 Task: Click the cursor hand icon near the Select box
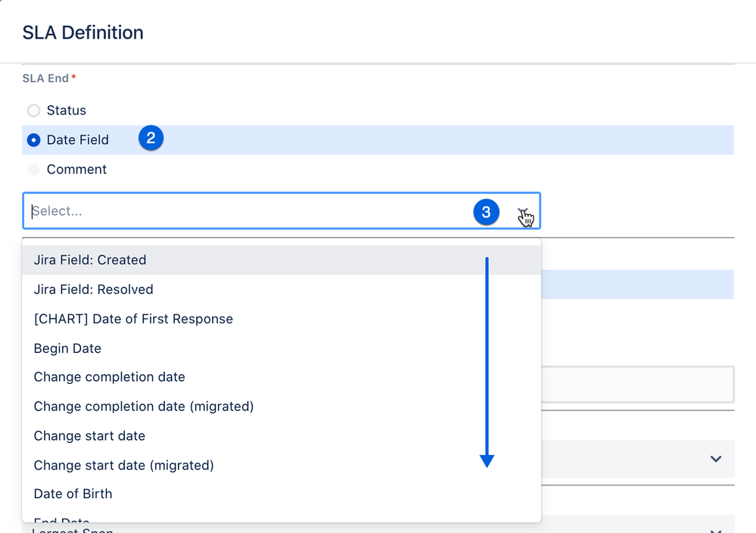click(526, 217)
